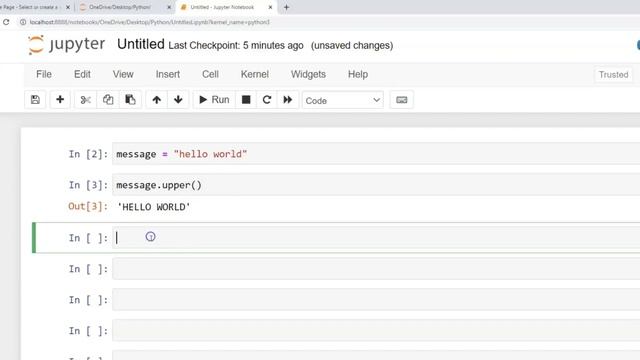
Task: Open the cell type Code dropdown
Action: pos(342,100)
